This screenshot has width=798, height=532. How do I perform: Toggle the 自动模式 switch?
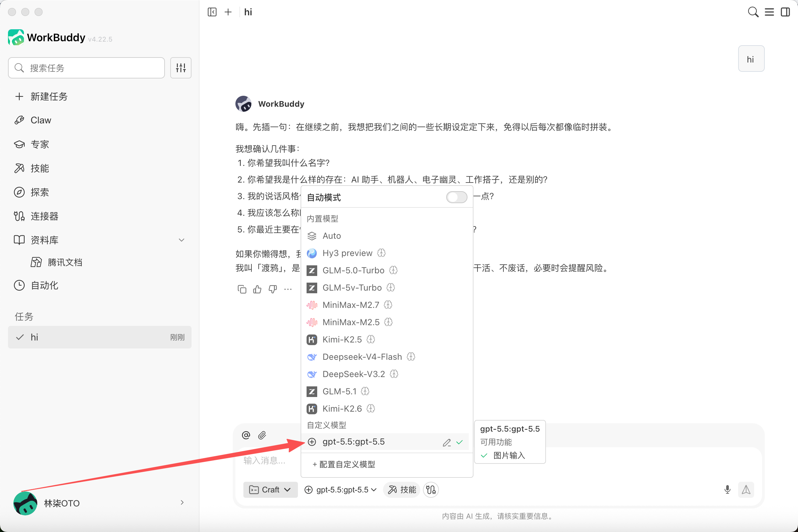[x=457, y=198]
